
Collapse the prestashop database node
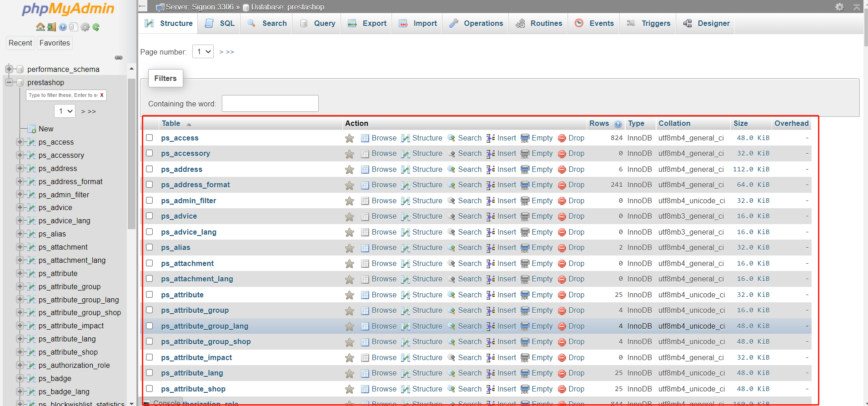click(9, 82)
